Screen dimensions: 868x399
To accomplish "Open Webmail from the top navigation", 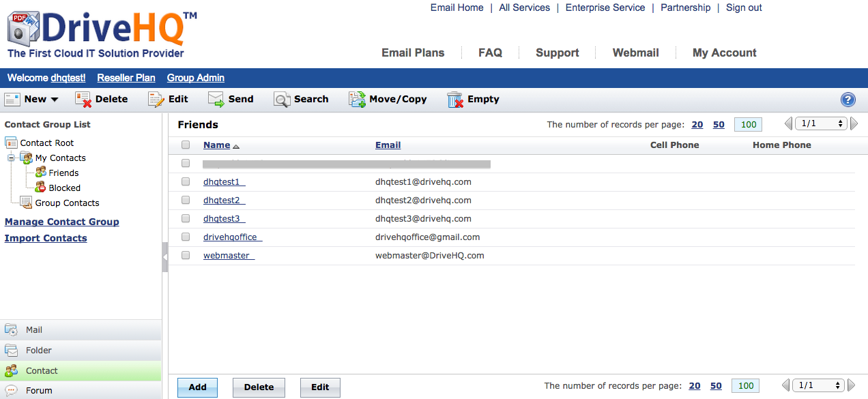I will click(x=635, y=53).
